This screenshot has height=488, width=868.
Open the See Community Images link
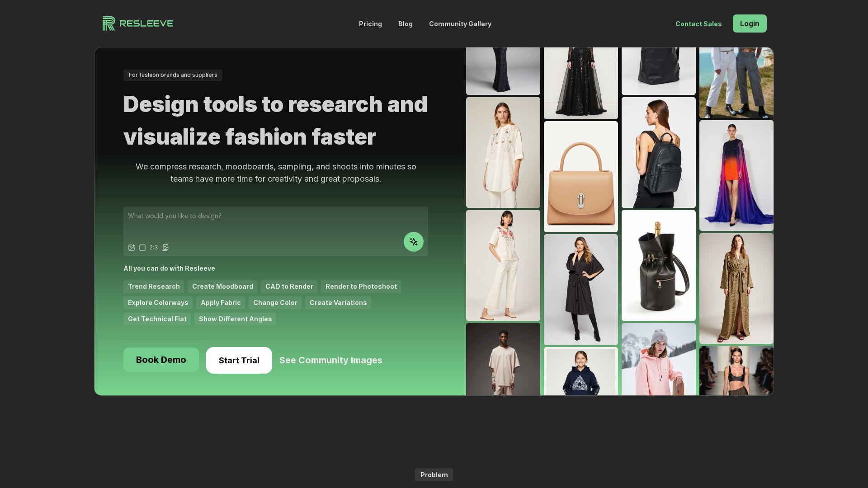click(330, 361)
